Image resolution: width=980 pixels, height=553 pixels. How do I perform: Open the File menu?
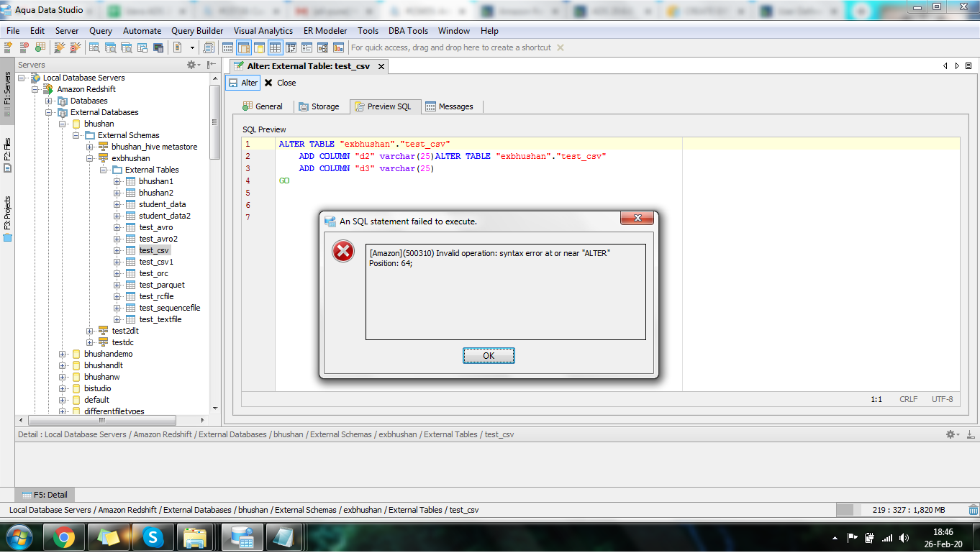[x=13, y=31]
